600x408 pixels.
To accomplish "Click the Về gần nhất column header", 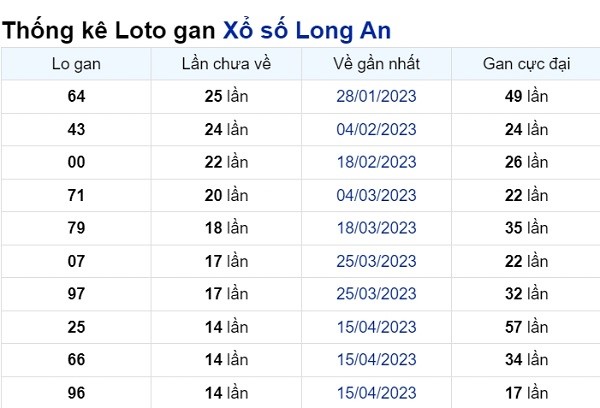I will 376,64.
